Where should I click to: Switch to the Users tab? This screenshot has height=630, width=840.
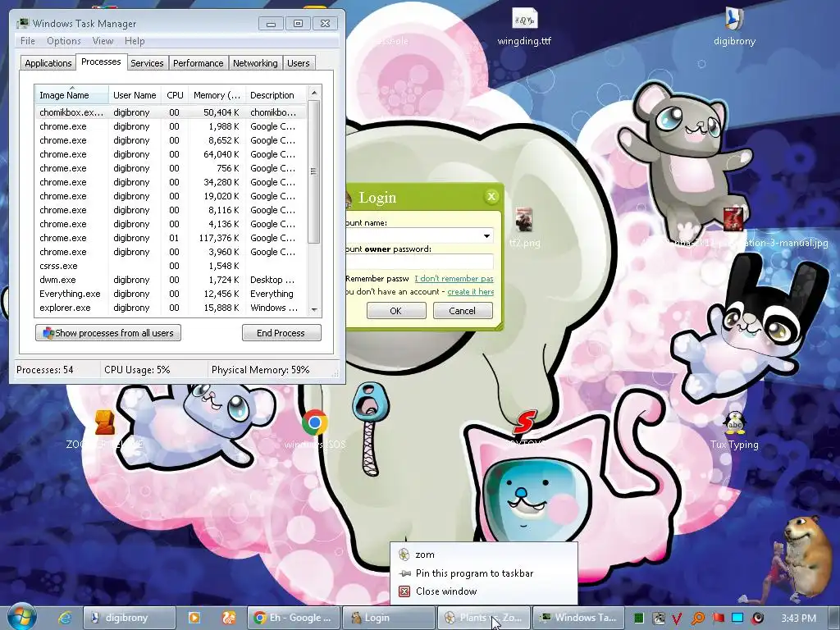point(299,63)
